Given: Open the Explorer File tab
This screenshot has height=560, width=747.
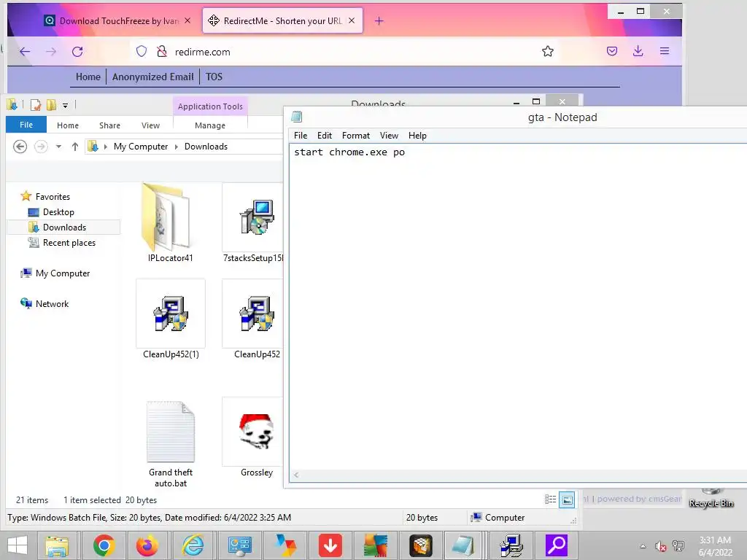Looking at the screenshot, I should (26, 125).
